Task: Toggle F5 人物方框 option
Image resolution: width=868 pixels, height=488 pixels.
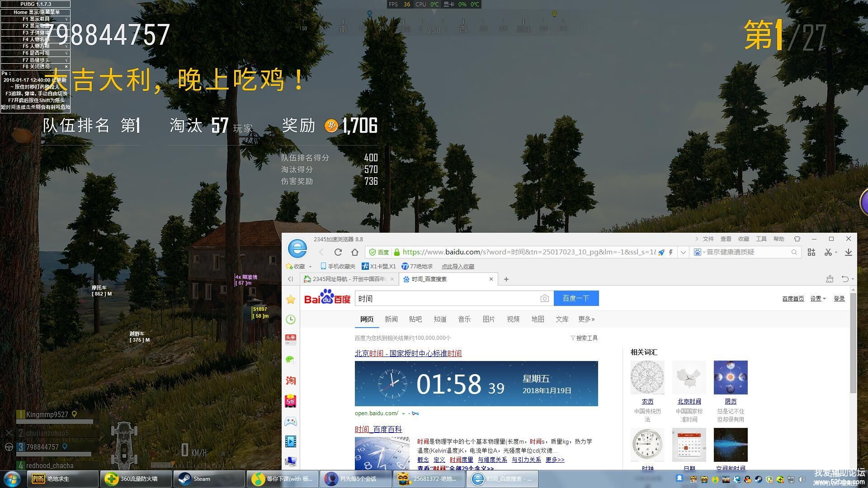Action: [36, 46]
